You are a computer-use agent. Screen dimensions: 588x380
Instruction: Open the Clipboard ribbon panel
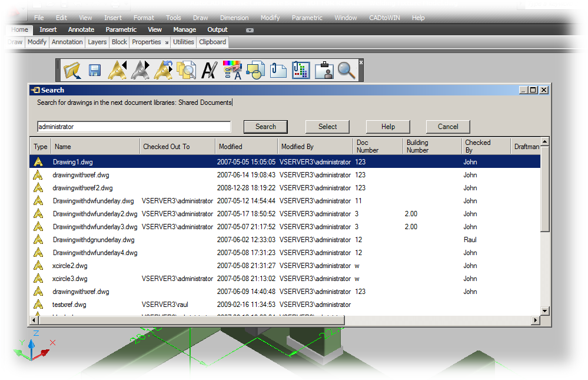(212, 42)
